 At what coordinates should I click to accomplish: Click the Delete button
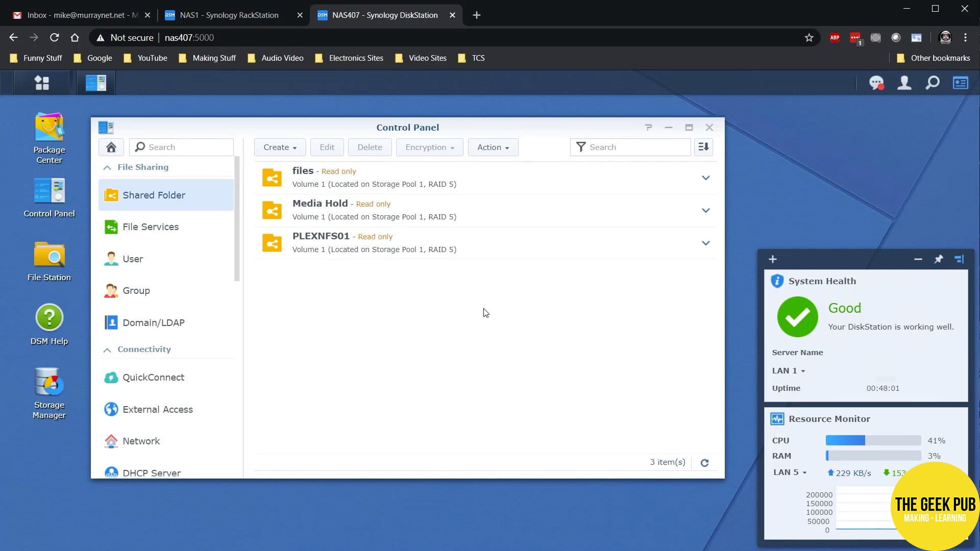pos(370,147)
